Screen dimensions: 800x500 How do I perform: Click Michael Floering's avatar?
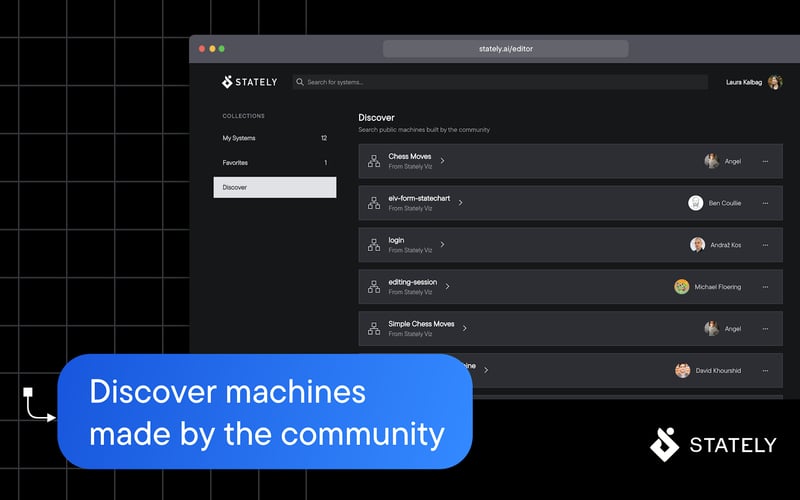tap(682, 286)
